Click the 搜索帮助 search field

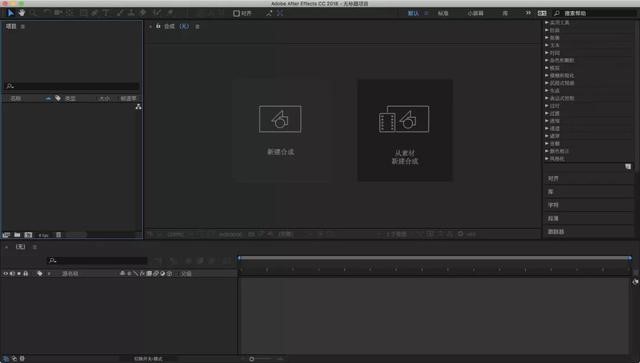595,13
